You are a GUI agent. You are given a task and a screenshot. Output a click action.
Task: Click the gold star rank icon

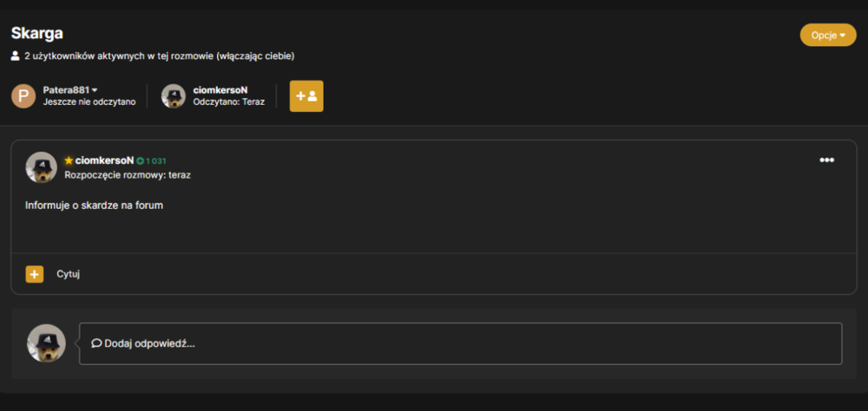pos(69,160)
